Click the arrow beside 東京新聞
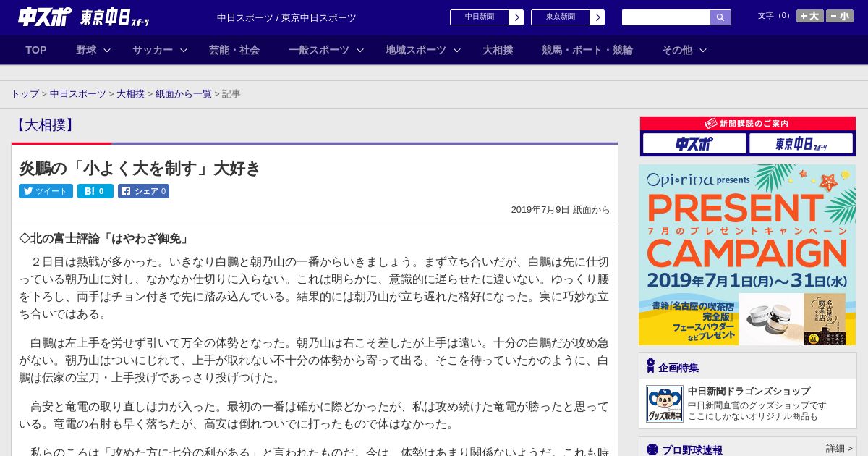Screen dimensions: 868x456 pyautogui.click(x=597, y=17)
